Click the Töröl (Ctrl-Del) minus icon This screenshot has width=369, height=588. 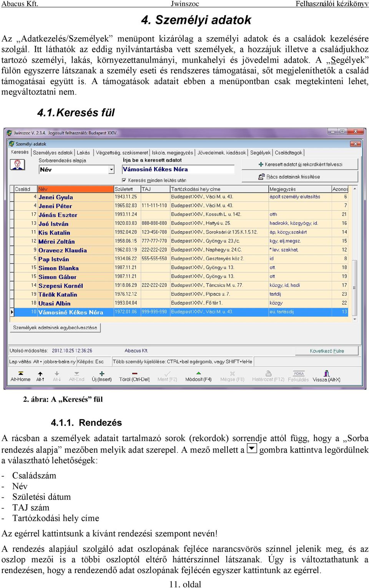tap(135, 373)
